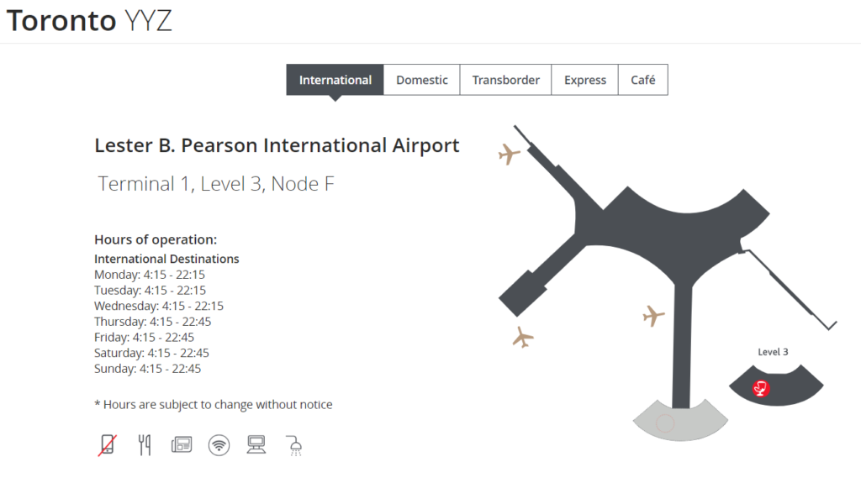Switch to the Express tab
The height and width of the screenshot is (504, 861).
click(585, 80)
